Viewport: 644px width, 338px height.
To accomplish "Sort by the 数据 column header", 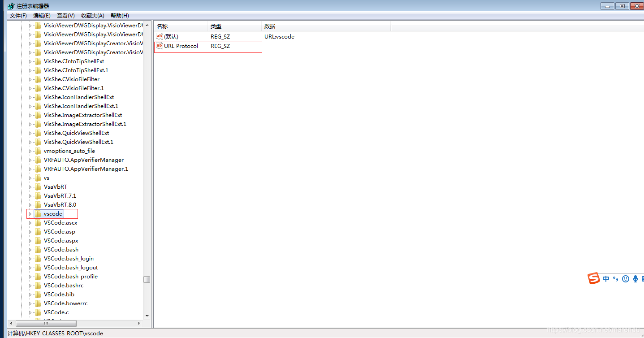I will (x=326, y=26).
